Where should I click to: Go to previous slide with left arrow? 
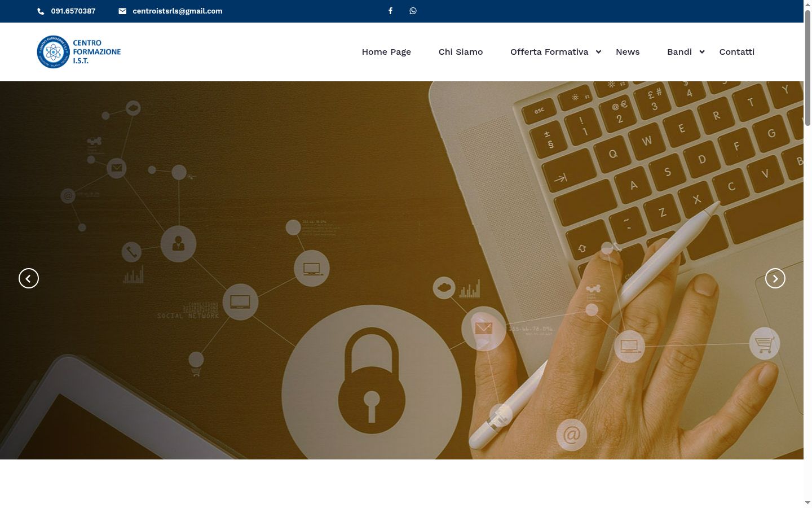point(29,278)
